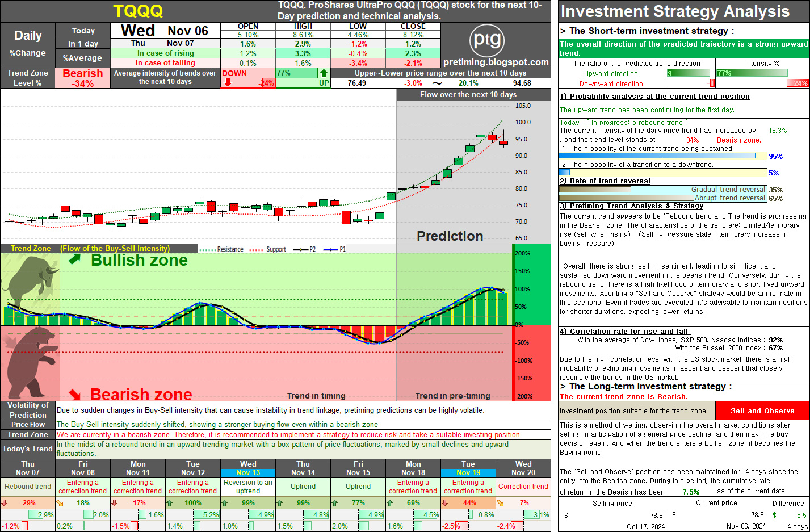
Task: Select the Fri Nov 15 column header
Action: (x=358, y=468)
